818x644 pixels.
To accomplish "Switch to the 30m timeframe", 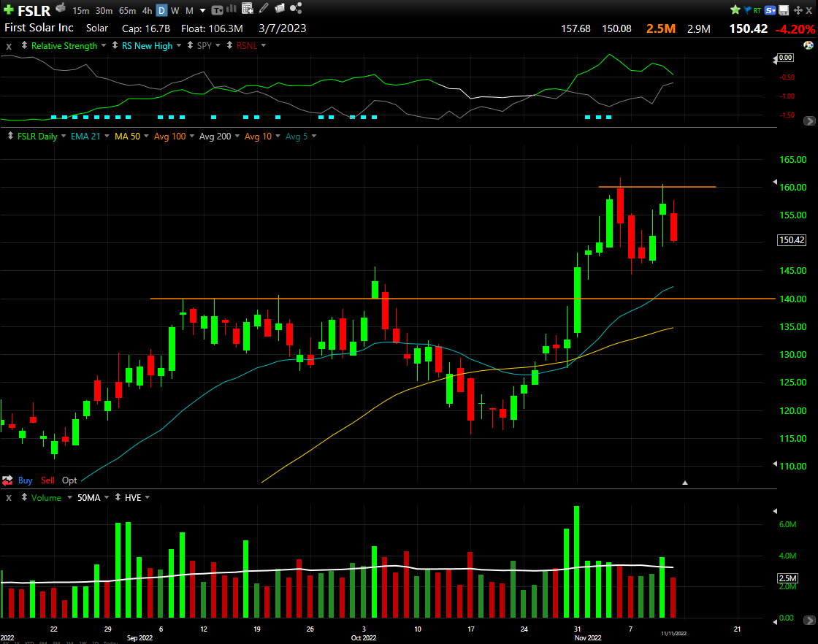I will point(104,10).
